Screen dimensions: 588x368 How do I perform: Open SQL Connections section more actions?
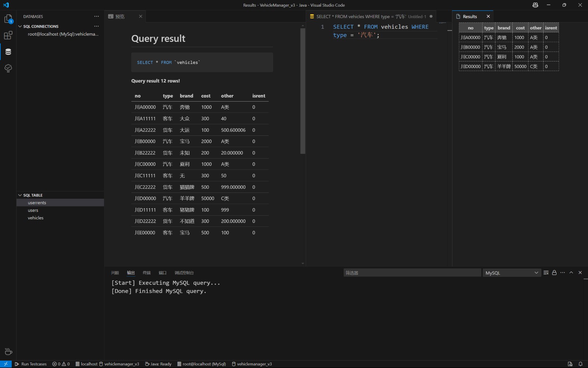(96, 26)
